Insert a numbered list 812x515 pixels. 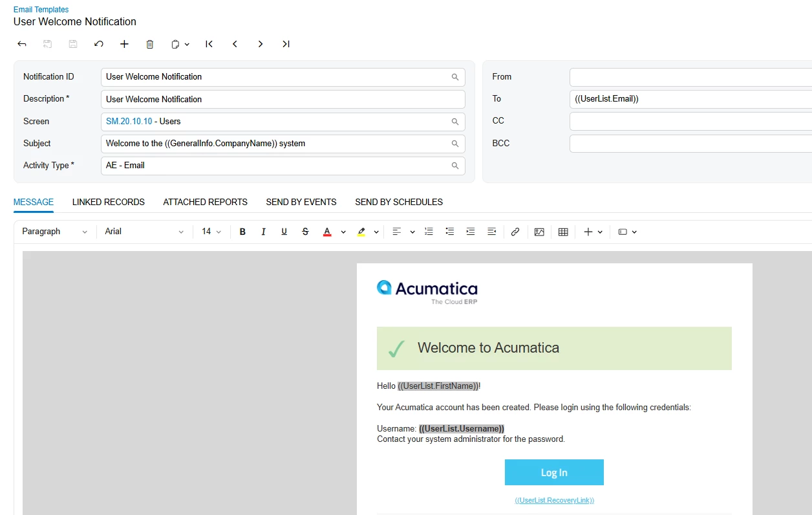(x=429, y=232)
